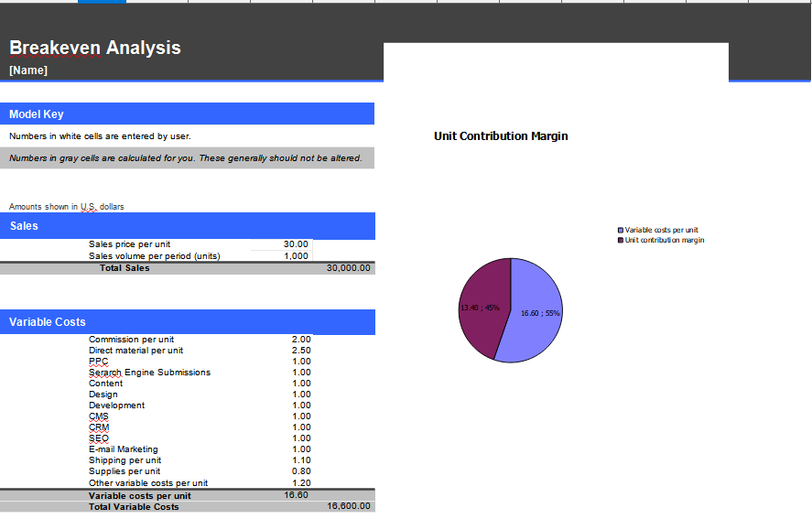Screen dimensions: 812x519
Task: Edit the 1,000 sales volume value
Action: pyautogui.click(x=296, y=256)
